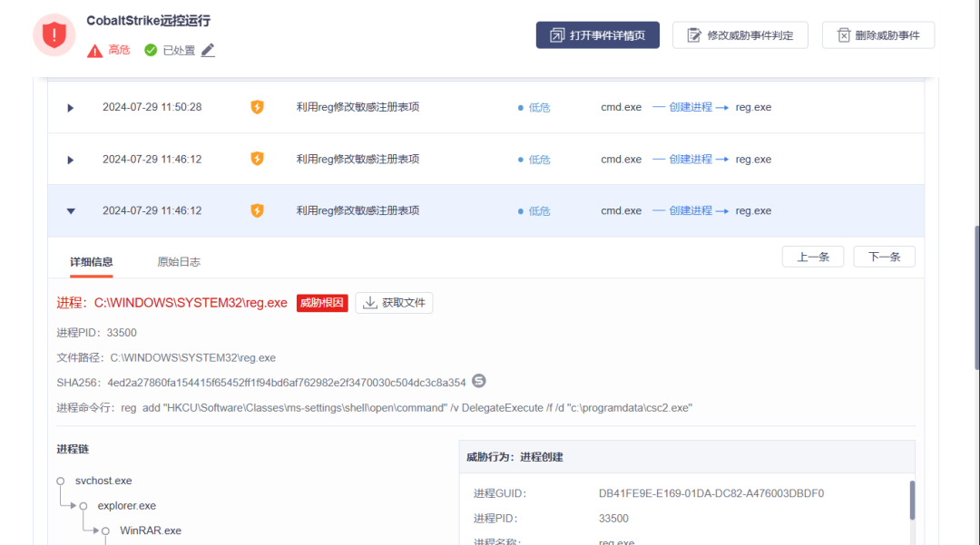This screenshot has height=545, width=980.
Task: Click 创建进程 link in collapsed 11:46:12 row
Action: click(691, 160)
